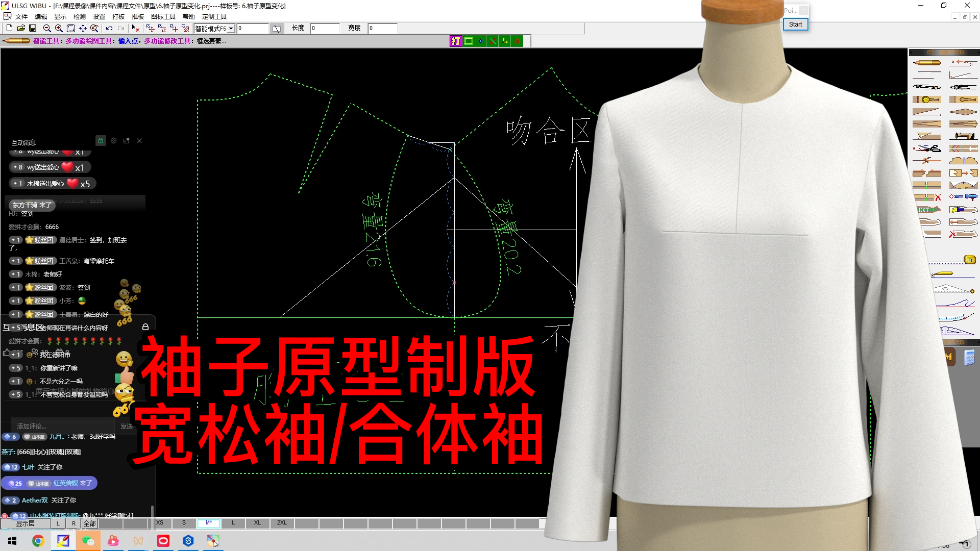Image resolution: width=980 pixels, height=551 pixels.
Task: Click the chat panel pop-out window icon
Action: click(x=126, y=141)
